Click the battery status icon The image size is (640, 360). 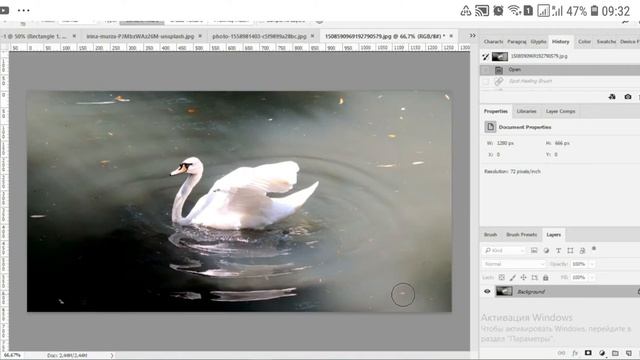point(595,11)
